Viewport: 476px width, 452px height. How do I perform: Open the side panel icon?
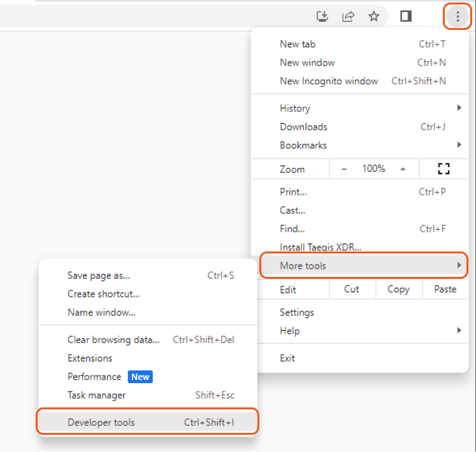(406, 16)
